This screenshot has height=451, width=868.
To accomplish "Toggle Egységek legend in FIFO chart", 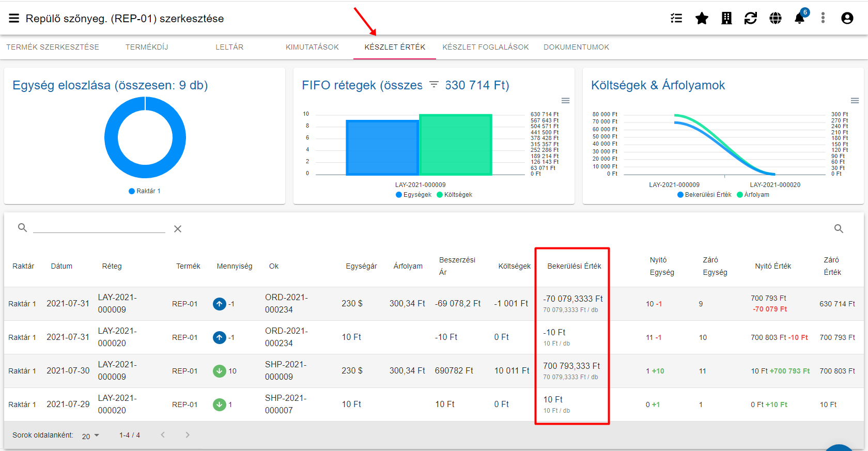I will [413, 195].
